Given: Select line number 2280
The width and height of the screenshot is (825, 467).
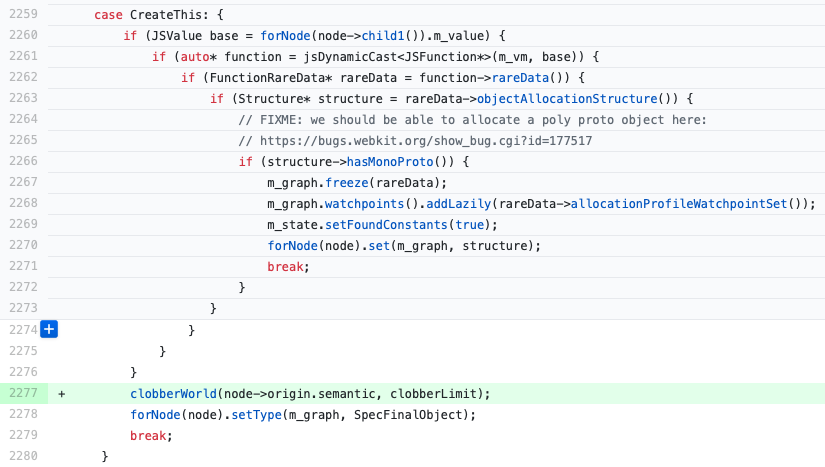Looking at the screenshot, I should 25,456.
